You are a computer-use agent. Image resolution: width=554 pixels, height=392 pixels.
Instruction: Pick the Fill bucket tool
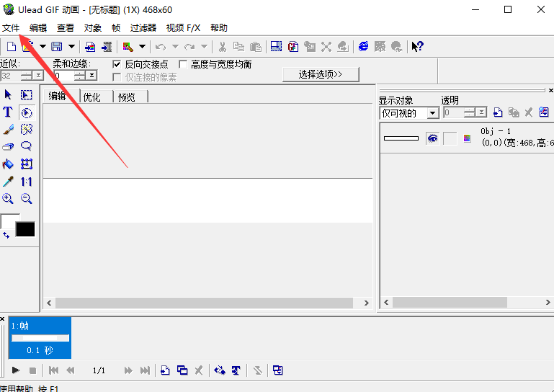click(8, 164)
